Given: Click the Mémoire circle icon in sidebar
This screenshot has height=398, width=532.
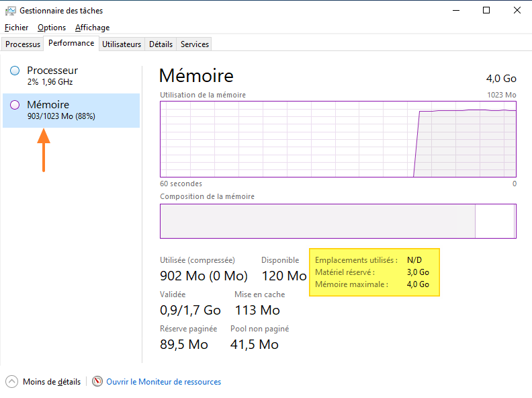Looking at the screenshot, I should point(15,105).
